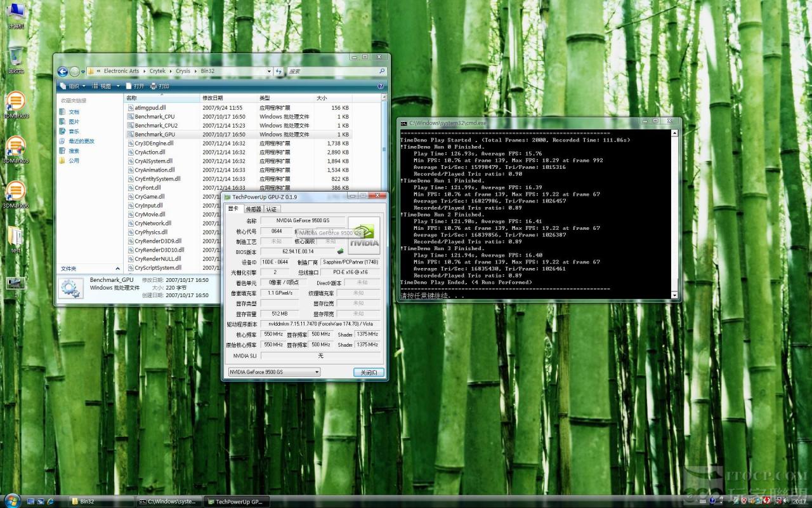Click the Electronic Arts breadcrumb

[x=121, y=71]
